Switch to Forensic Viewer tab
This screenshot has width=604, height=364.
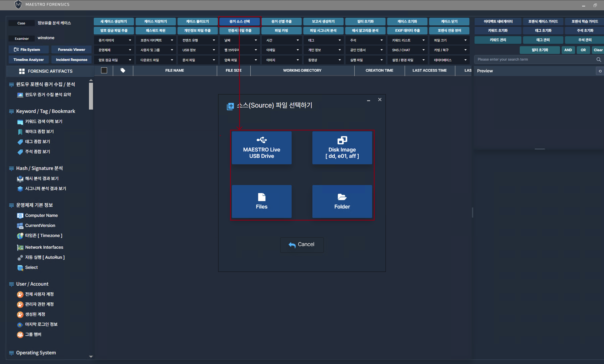[71, 49]
